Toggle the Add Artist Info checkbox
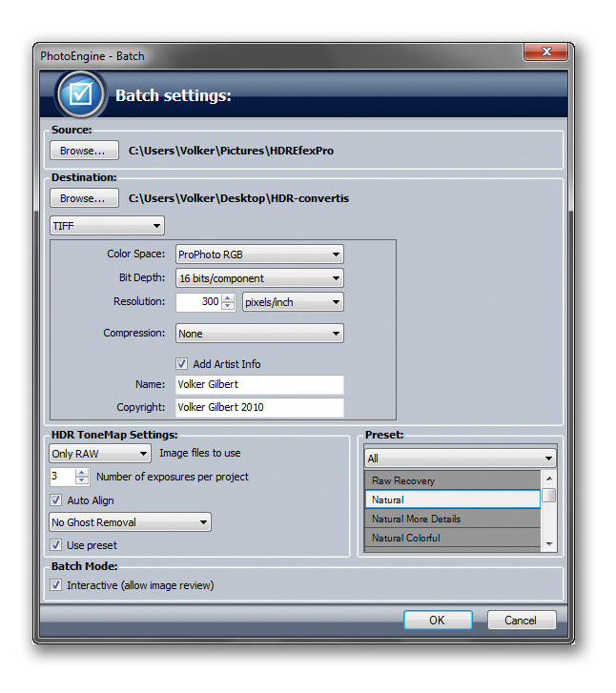The width and height of the screenshot is (616, 693). (181, 364)
